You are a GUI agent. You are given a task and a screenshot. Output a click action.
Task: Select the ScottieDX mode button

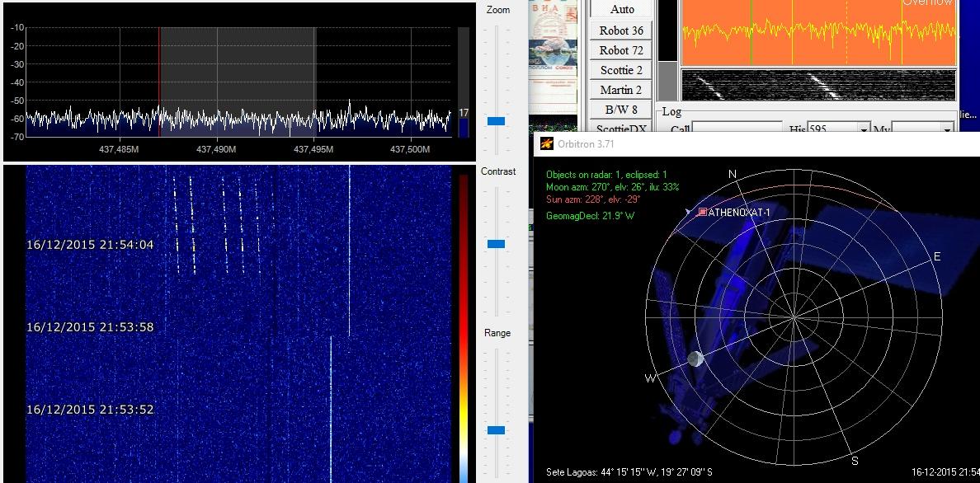pos(621,129)
